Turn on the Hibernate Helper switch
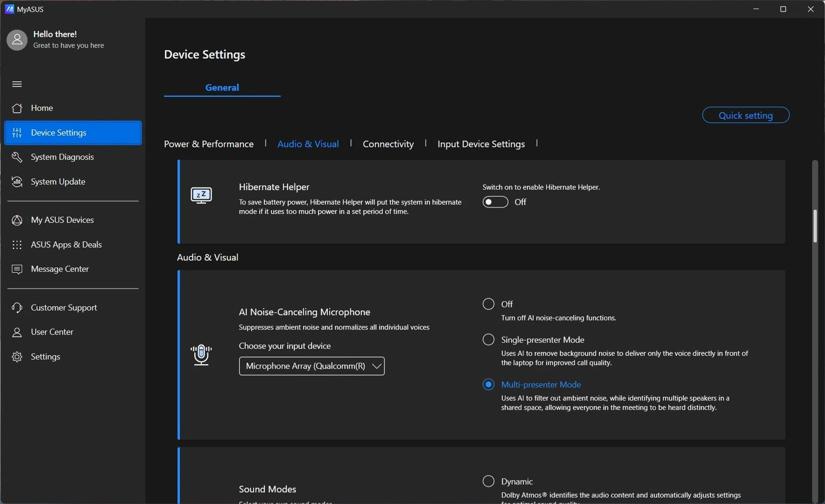825x504 pixels. click(x=495, y=202)
